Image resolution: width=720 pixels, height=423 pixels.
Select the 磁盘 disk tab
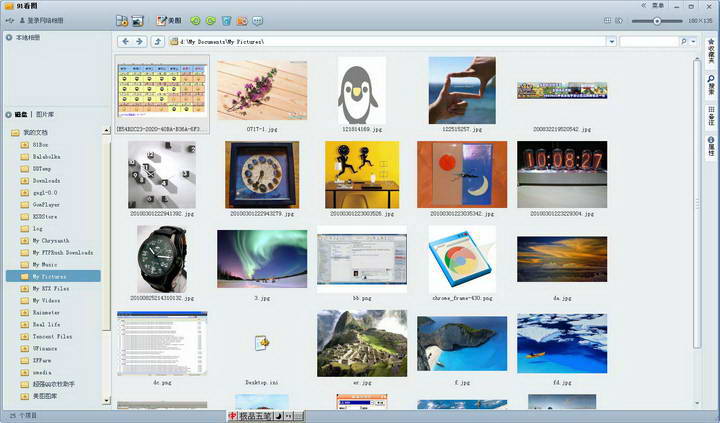21,114
